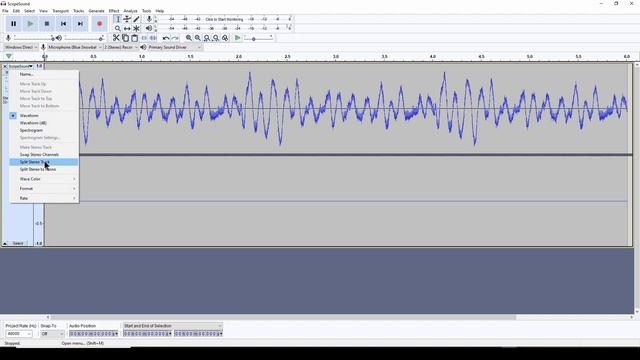Select the Selection (I-beam) tool

(x=118, y=19)
